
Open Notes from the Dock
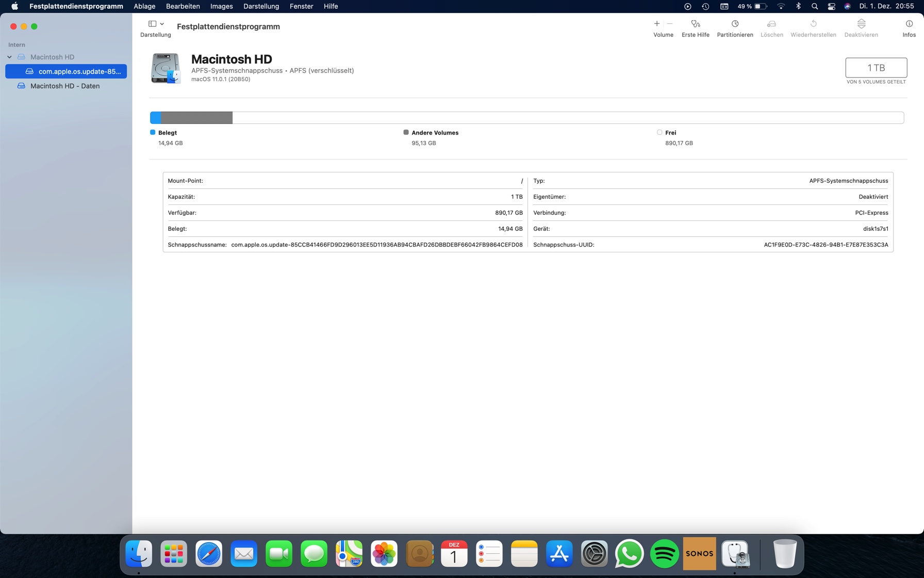click(524, 554)
